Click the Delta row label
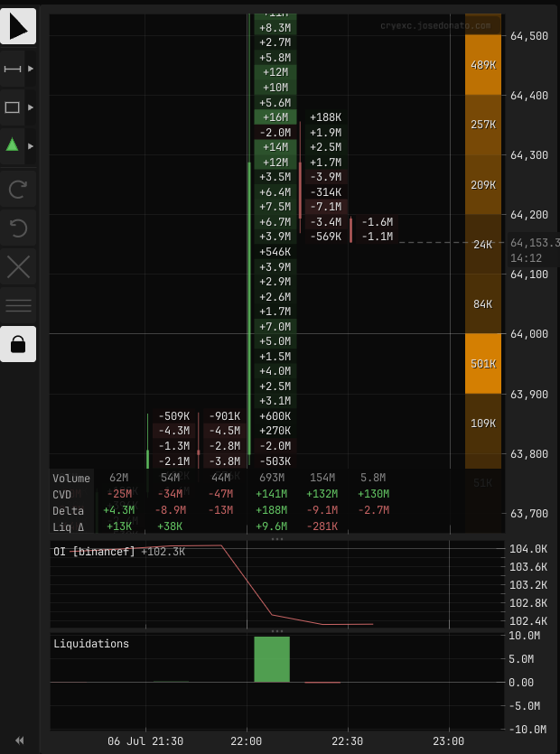Viewport: 560px width, 754px height. 68,511
